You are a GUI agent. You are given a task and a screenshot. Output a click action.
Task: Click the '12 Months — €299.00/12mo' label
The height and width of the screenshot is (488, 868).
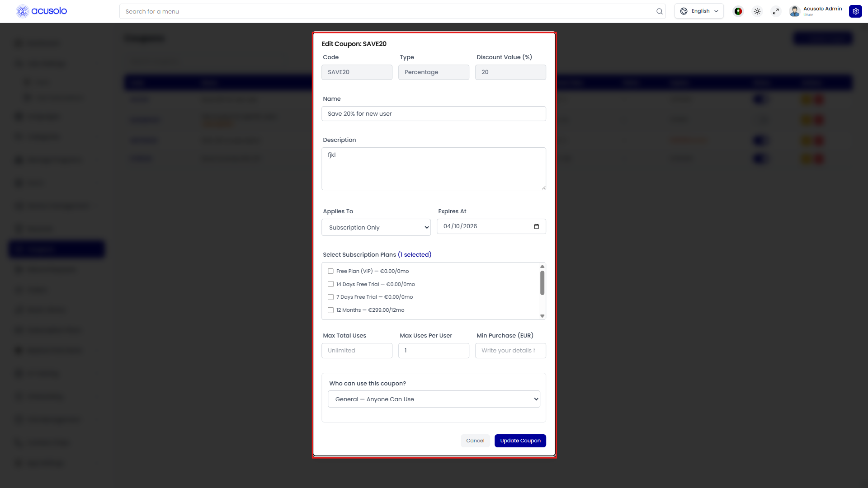pos(370,310)
